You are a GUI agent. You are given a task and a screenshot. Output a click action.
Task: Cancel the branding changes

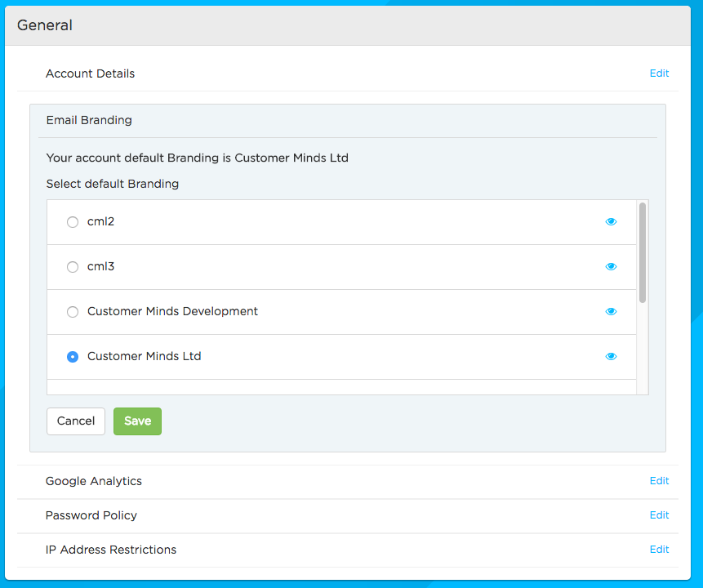[x=76, y=421]
